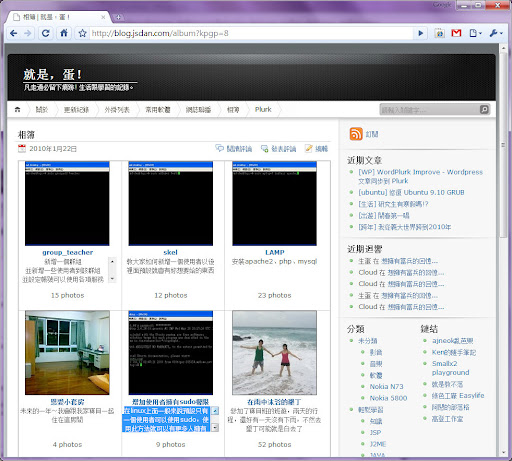Open a new browser tab

tap(118, 17)
